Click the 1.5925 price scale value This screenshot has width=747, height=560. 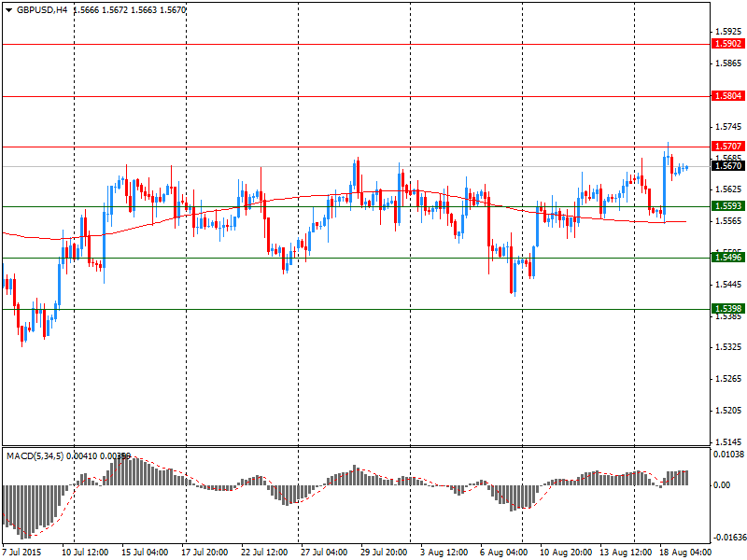coord(728,32)
